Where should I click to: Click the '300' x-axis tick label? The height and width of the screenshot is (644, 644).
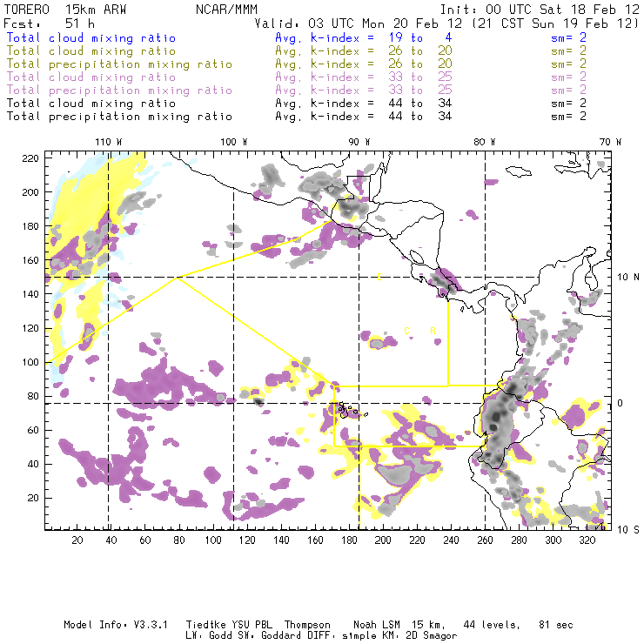coord(553,540)
